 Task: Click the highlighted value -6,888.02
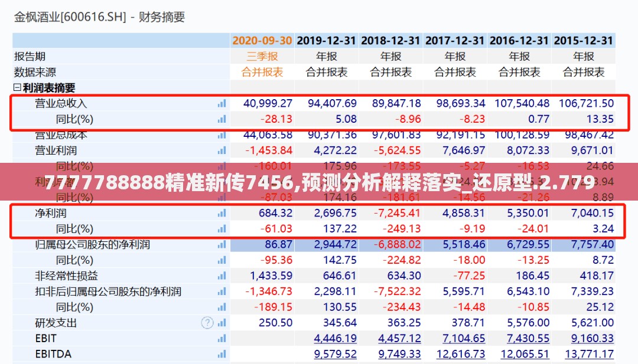tap(397, 245)
